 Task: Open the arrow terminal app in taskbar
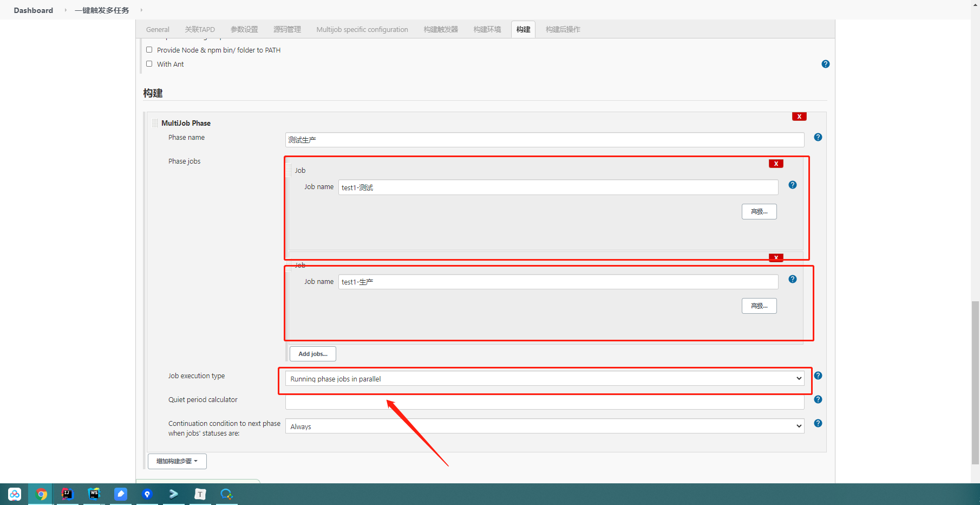pos(174,494)
